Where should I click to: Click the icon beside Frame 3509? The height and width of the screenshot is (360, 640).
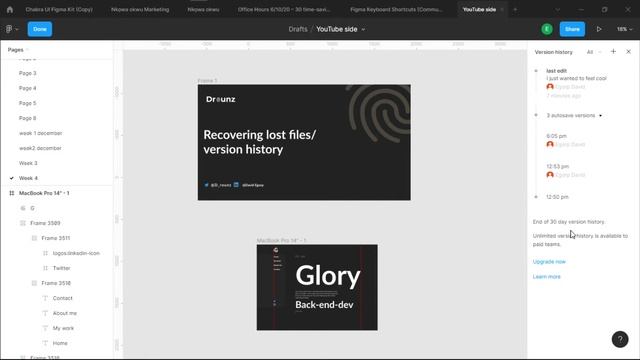23,223
